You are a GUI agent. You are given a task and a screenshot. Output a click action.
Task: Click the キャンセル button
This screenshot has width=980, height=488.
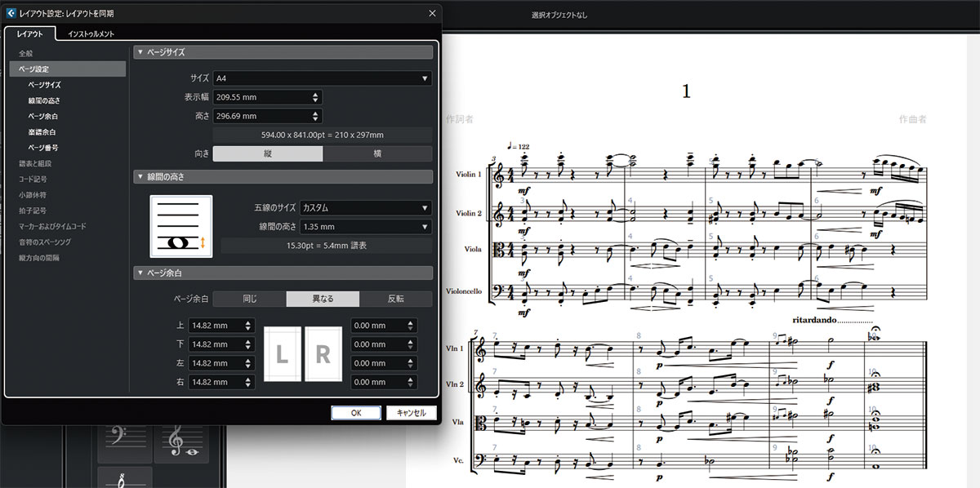tap(411, 413)
